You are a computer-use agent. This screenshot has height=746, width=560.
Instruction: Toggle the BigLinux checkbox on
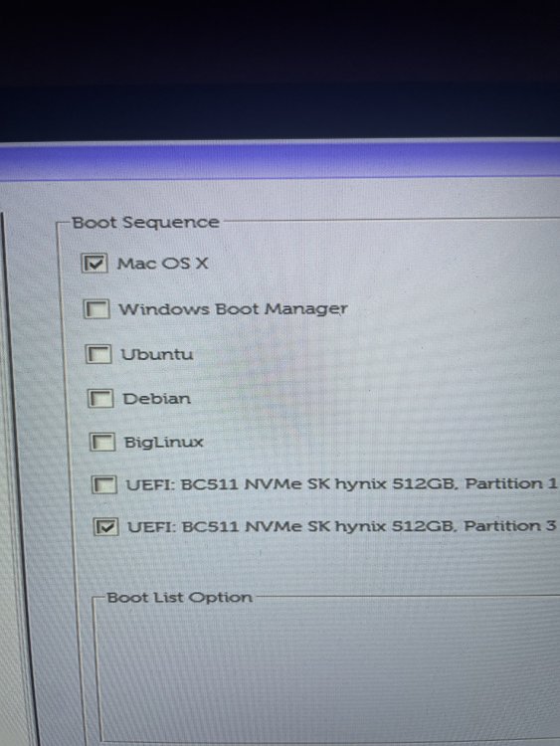(x=102, y=442)
